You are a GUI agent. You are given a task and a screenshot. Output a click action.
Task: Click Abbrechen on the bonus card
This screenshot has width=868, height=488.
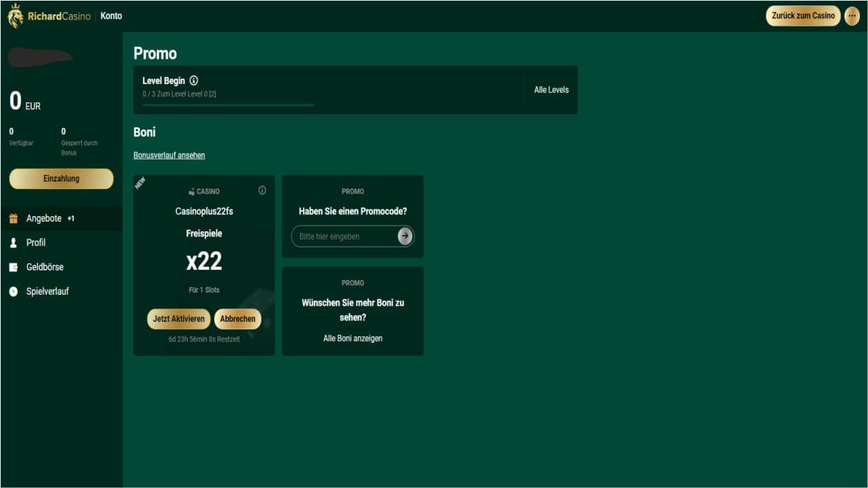pyautogui.click(x=237, y=319)
